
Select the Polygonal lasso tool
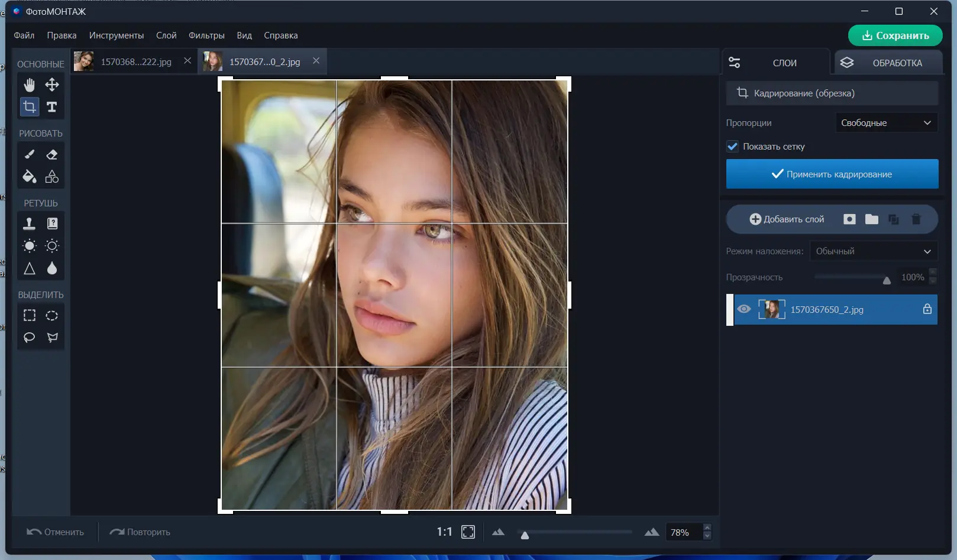click(x=52, y=338)
